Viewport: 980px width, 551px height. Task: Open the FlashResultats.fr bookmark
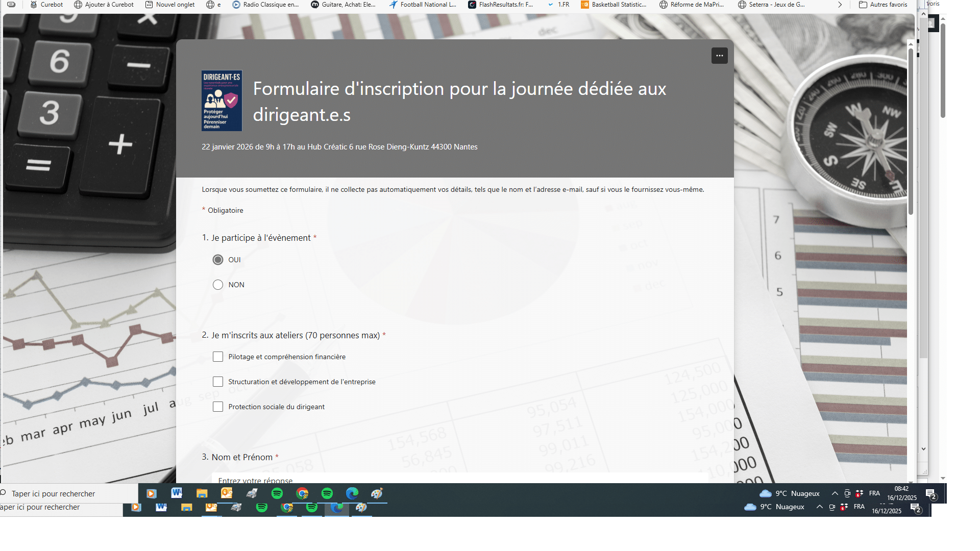[x=501, y=5]
